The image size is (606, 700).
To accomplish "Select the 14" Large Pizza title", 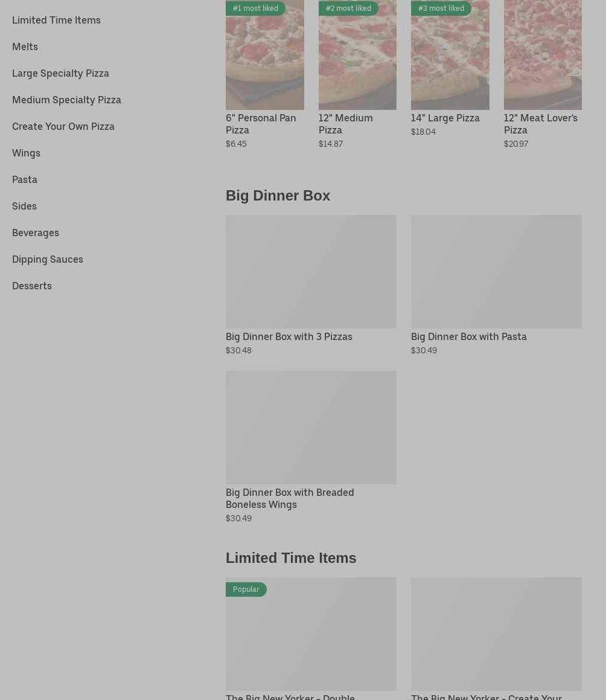I will (x=445, y=118).
